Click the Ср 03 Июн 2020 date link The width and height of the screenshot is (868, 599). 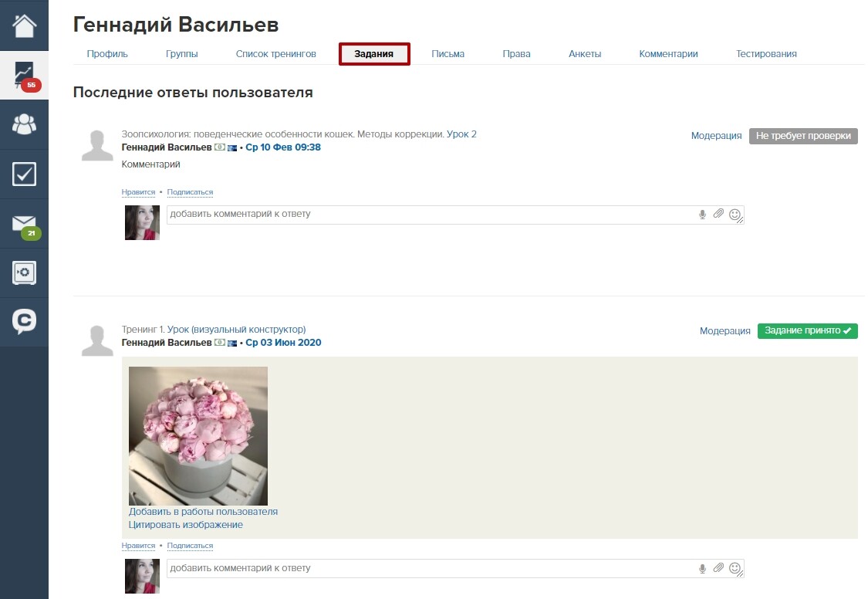click(x=283, y=343)
